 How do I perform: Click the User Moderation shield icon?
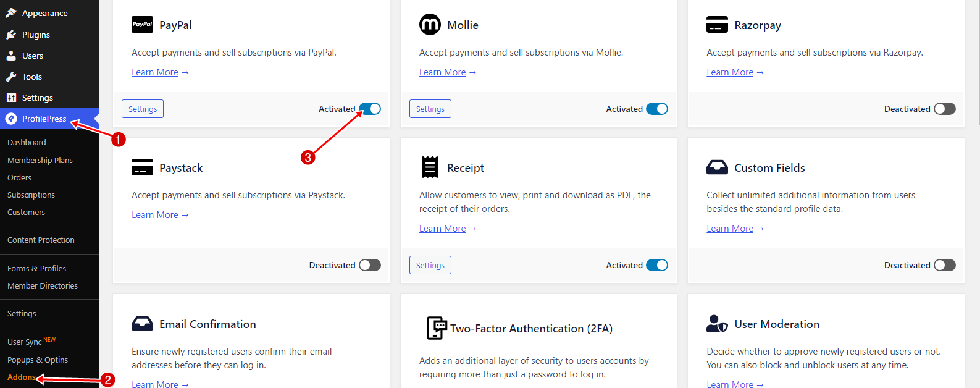(x=717, y=324)
